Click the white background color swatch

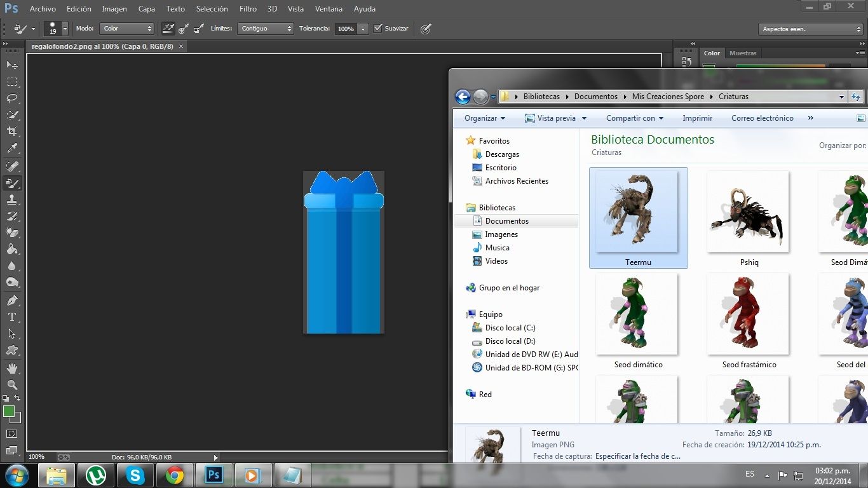tap(17, 419)
